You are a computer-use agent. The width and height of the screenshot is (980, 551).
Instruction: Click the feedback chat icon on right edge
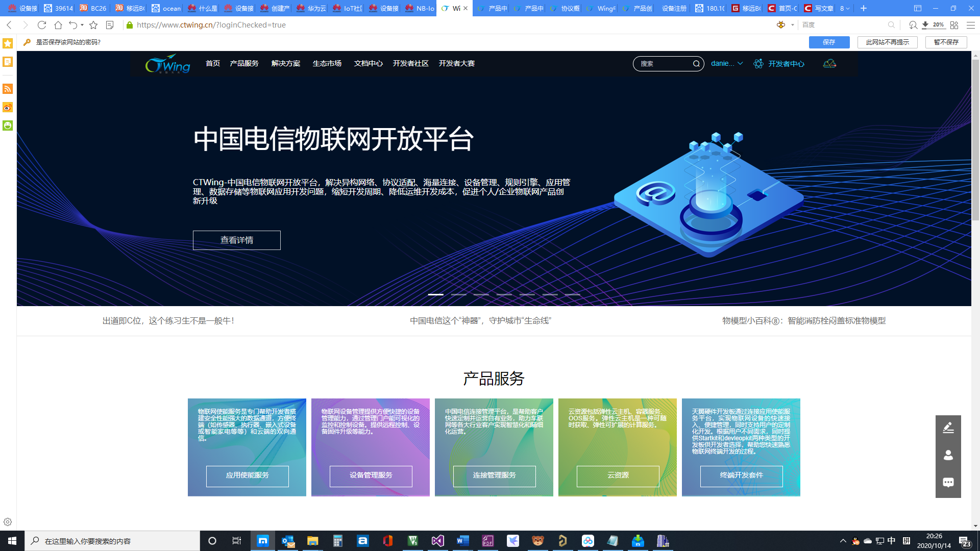[x=948, y=482]
